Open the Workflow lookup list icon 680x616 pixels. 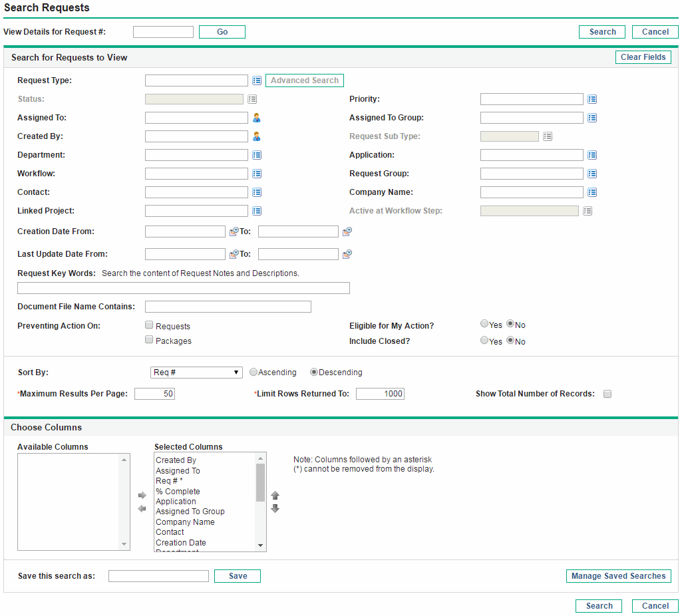click(257, 173)
